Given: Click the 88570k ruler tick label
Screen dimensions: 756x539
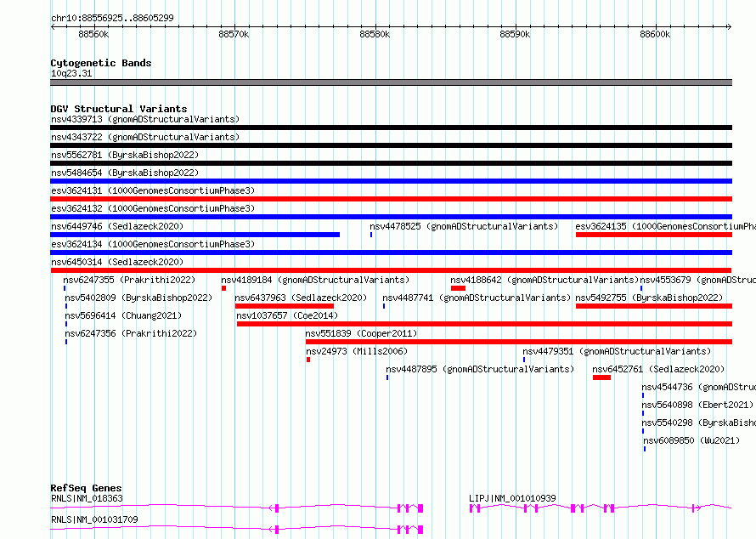Looking at the screenshot, I should point(234,34).
